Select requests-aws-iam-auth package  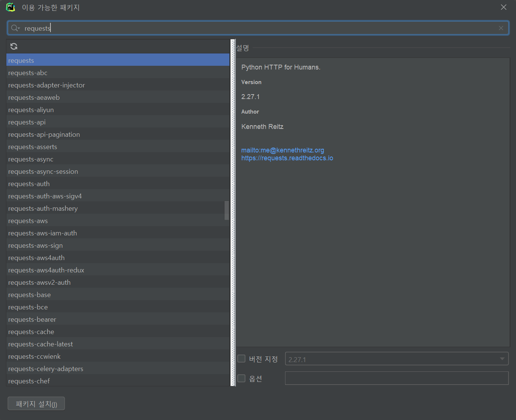point(118,233)
